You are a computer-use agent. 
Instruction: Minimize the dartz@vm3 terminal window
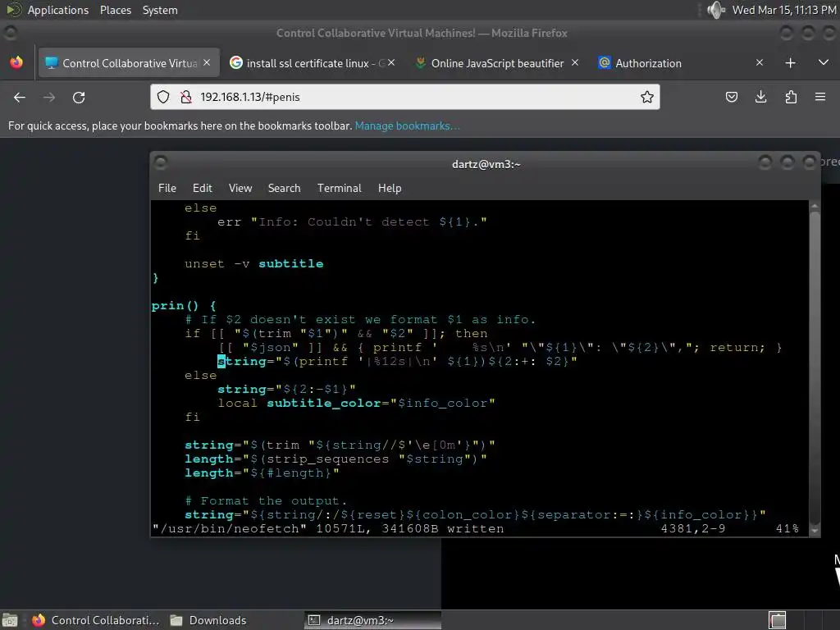click(765, 162)
